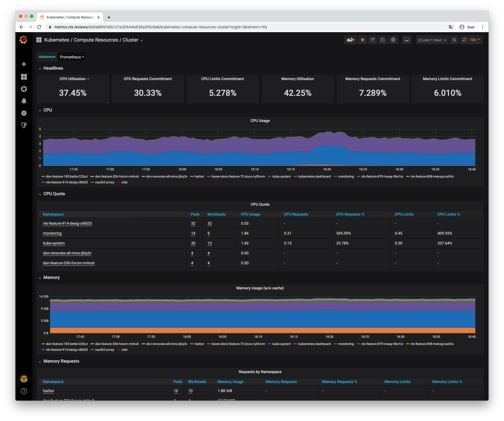The image size is (504, 421).
Task: Save the dashboard with disk icon
Action: 382,40
